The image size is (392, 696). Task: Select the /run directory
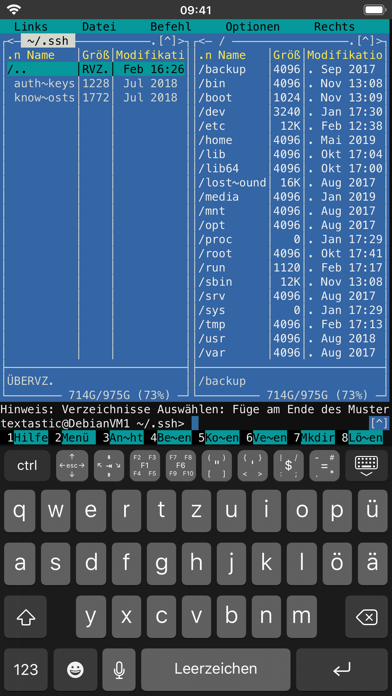pyautogui.click(x=212, y=268)
